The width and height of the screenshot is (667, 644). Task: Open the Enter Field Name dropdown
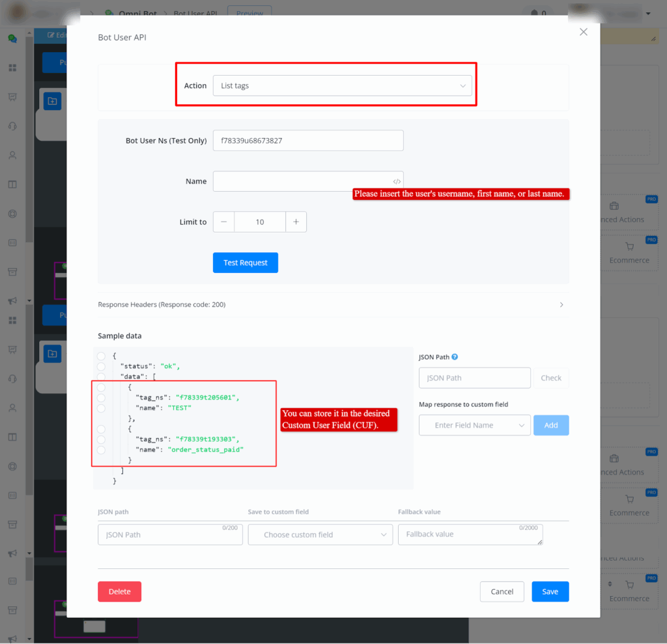point(475,425)
